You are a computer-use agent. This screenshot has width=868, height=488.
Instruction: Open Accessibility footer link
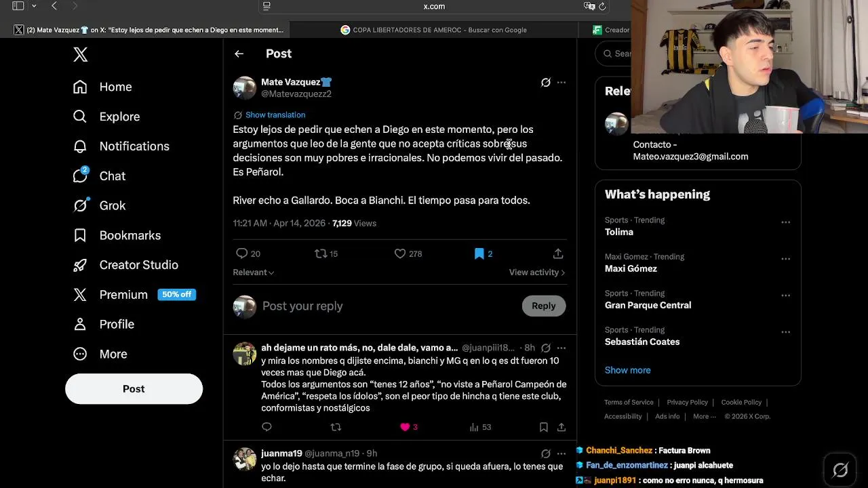(x=623, y=417)
